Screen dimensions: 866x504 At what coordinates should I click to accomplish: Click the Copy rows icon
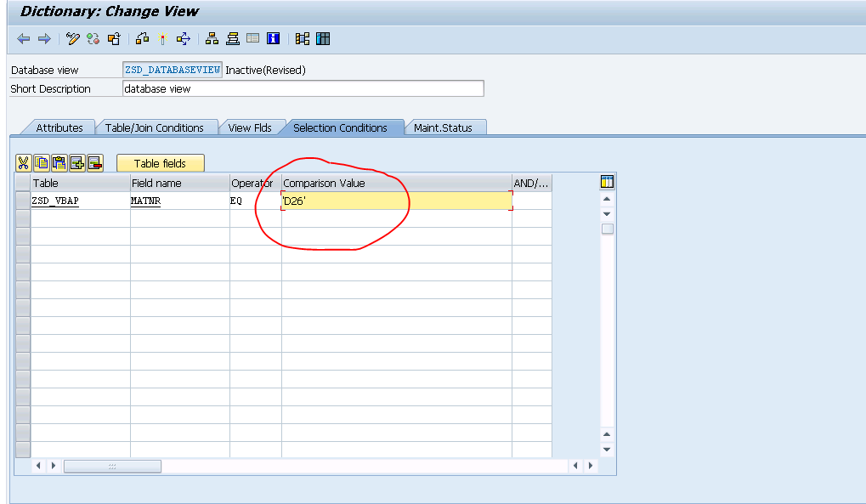tap(40, 163)
